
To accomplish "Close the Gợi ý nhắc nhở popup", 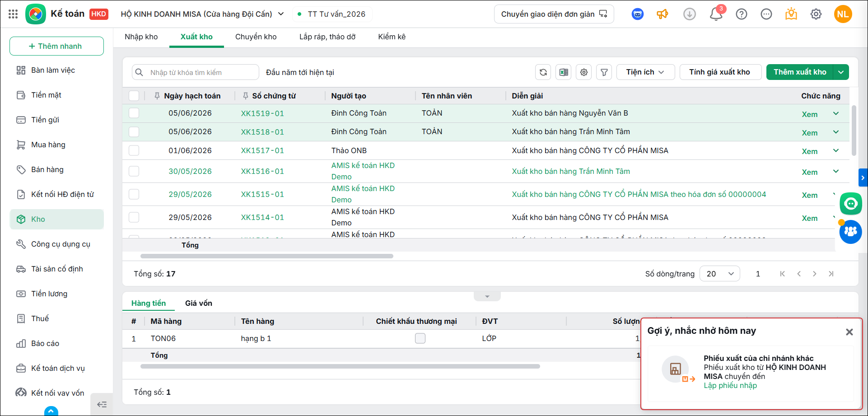I will coord(849,332).
